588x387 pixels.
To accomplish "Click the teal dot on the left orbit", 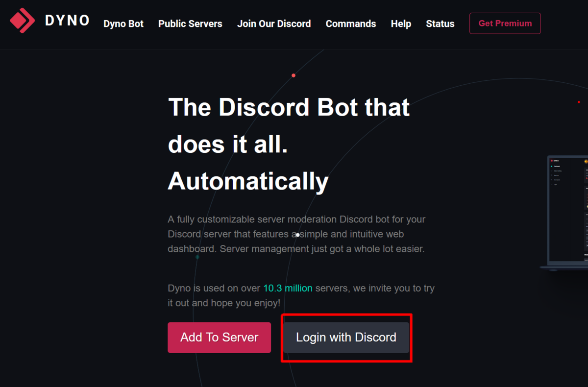I will pyautogui.click(x=197, y=257).
